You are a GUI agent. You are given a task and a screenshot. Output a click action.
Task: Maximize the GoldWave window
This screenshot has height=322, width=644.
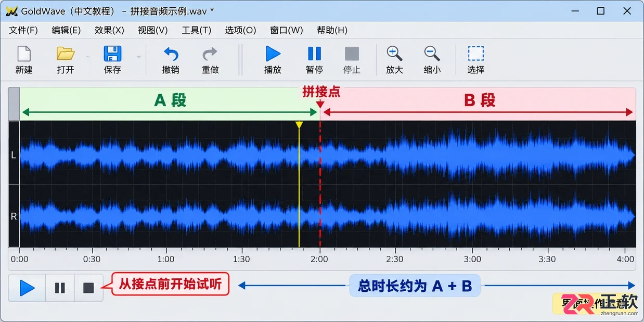click(601, 11)
